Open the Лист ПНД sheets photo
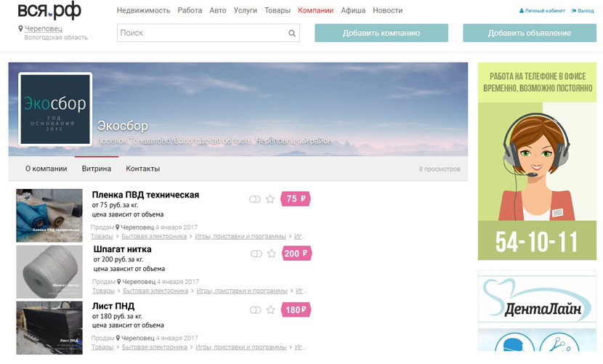This screenshot has width=603, height=364. click(x=49, y=328)
